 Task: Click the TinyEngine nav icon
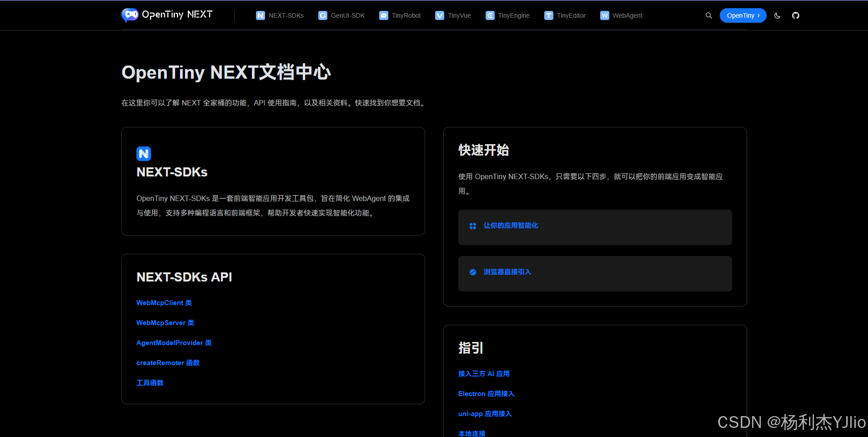pos(490,15)
